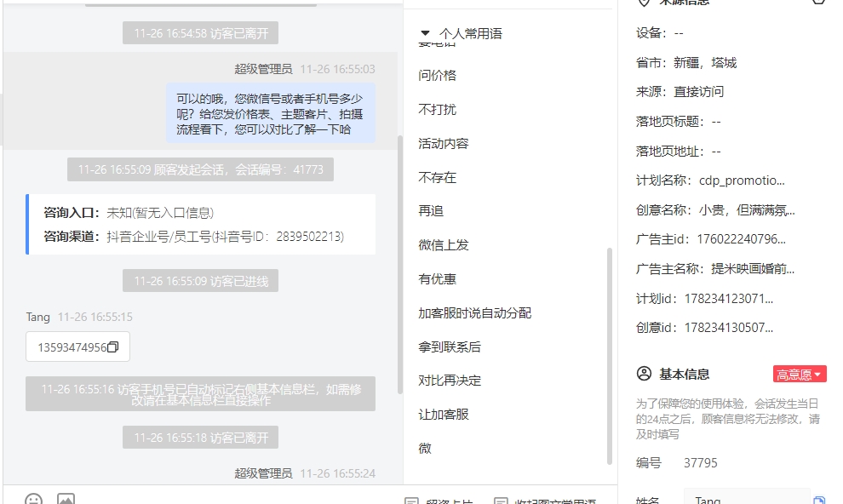The image size is (843, 504).
Task: Copy the phone number 13593474956 via its copy icon
Action: coord(113,347)
